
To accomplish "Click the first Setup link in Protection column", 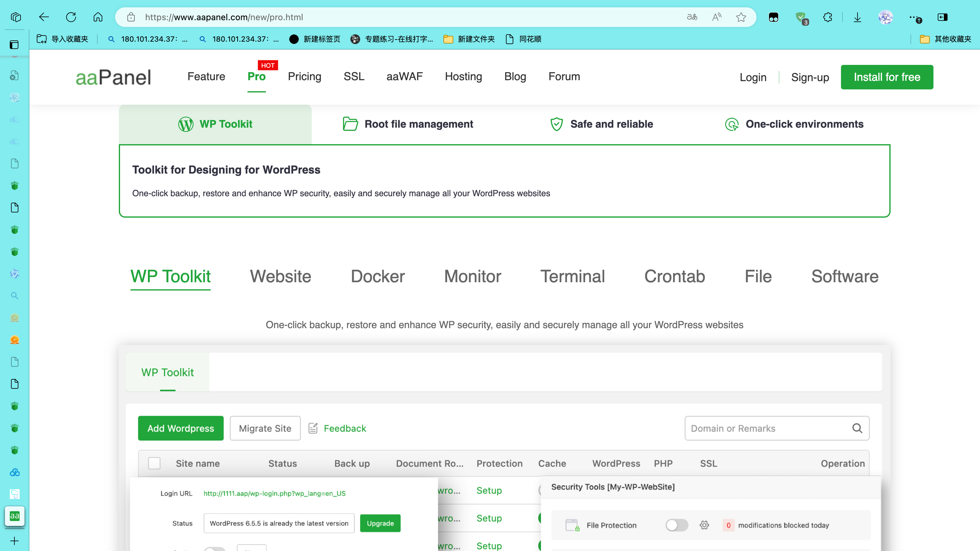I will coord(489,490).
